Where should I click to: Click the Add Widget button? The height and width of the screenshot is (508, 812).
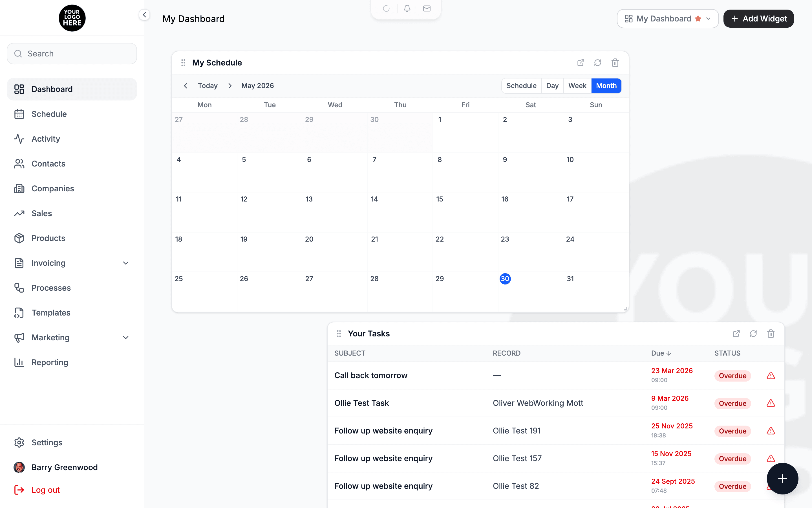click(758, 18)
